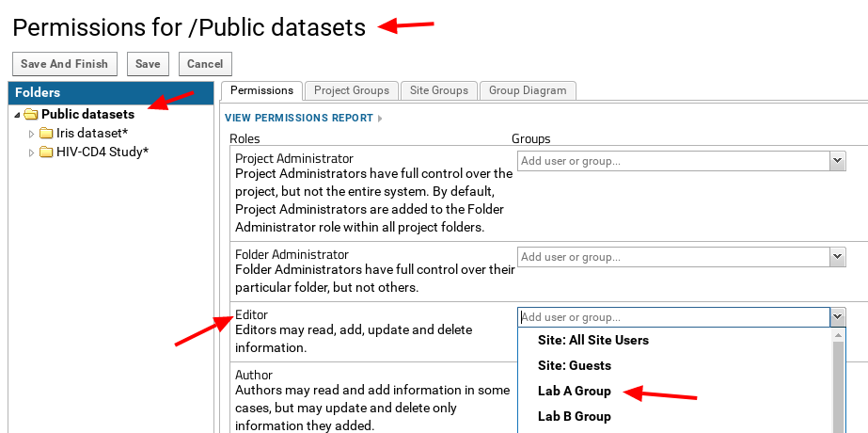
Task: Click the Public datasets folder icon
Action: click(31, 115)
